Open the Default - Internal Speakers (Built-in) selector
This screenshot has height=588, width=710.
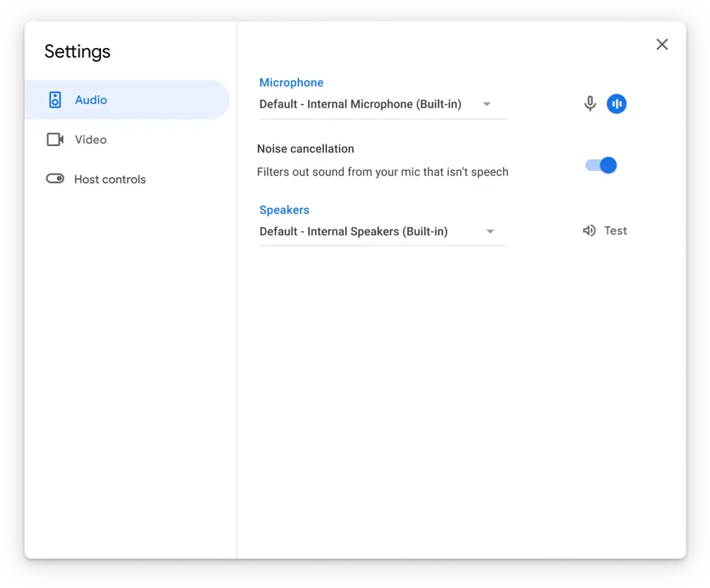point(354,232)
